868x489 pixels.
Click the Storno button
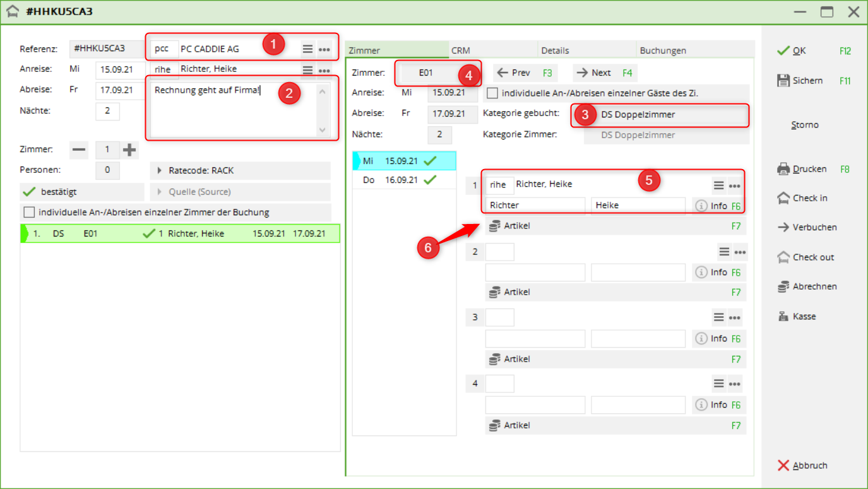[805, 125]
